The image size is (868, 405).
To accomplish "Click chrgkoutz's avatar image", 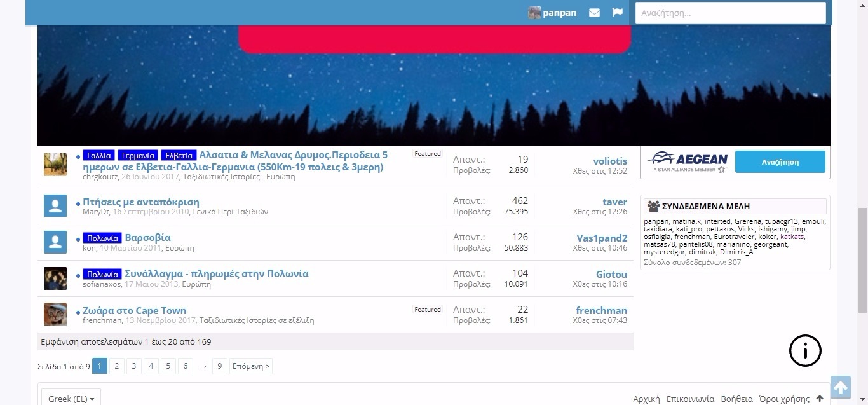I will (x=55, y=165).
